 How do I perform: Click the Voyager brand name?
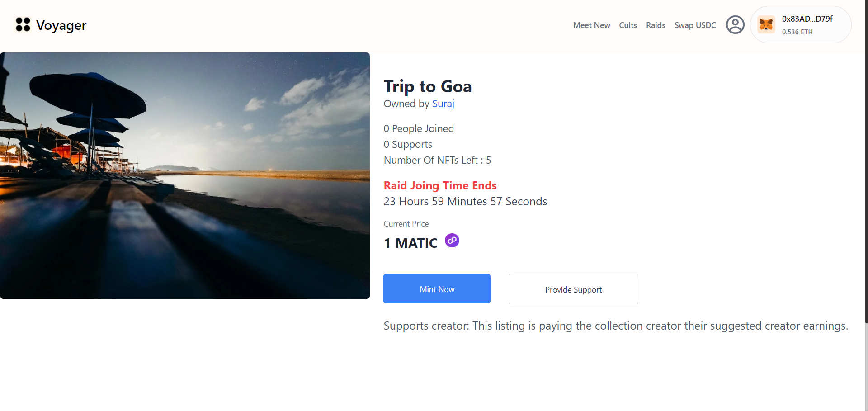(61, 25)
